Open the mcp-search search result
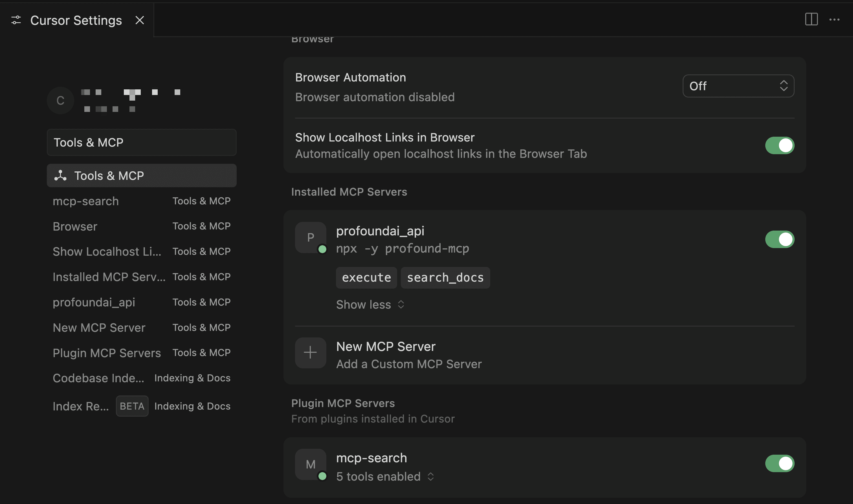The height and width of the screenshot is (504, 853). (x=142, y=201)
